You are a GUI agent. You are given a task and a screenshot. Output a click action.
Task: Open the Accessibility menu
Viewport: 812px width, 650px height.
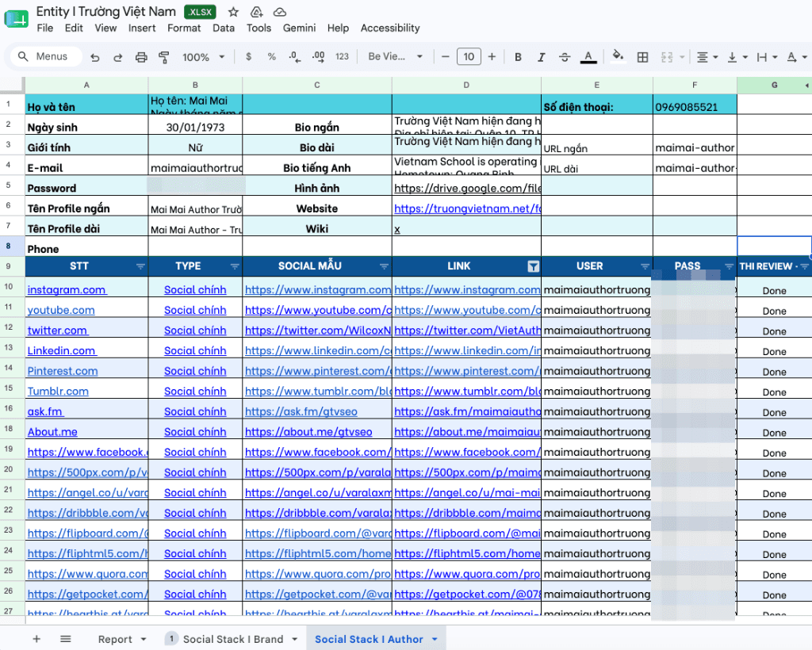pos(390,28)
